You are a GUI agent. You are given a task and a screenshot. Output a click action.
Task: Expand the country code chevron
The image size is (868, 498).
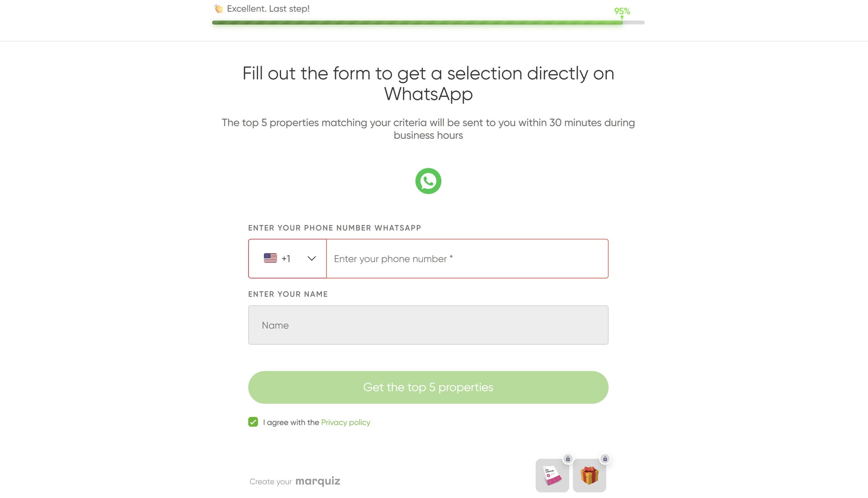[x=311, y=258]
